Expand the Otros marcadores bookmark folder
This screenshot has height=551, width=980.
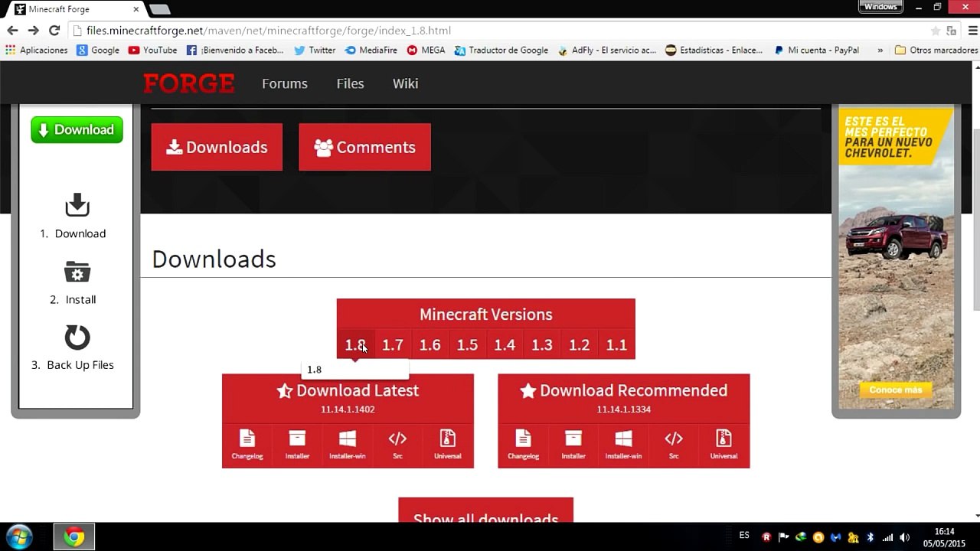tap(936, 51)
